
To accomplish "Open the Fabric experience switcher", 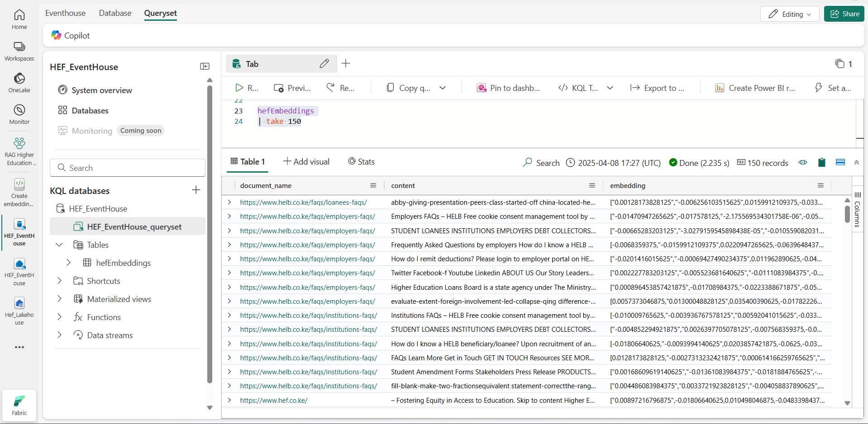I will (x=19, y=405).
